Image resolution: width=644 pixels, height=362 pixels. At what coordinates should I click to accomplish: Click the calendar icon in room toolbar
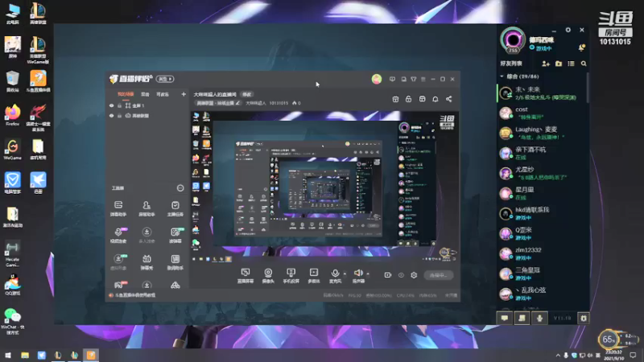395,99
